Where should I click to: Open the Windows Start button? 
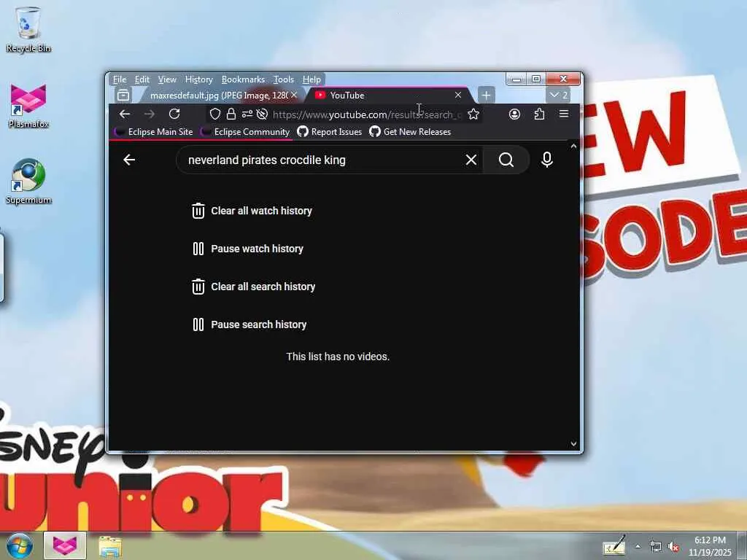19,545
